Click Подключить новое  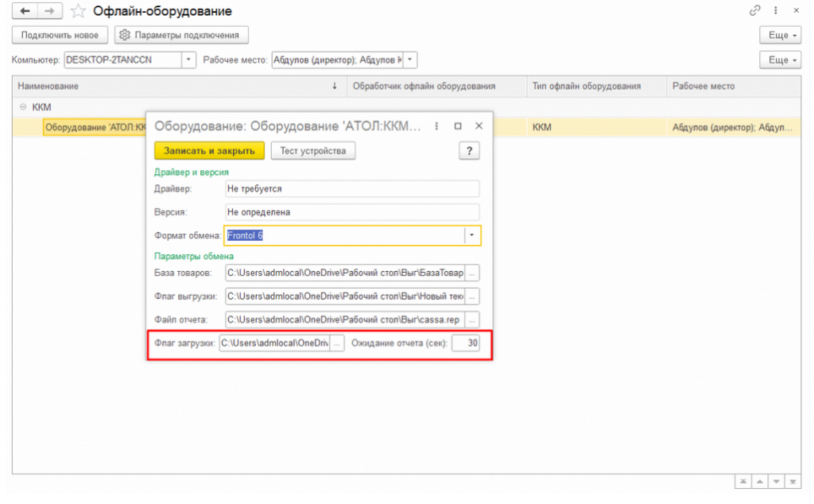point(60,35)
